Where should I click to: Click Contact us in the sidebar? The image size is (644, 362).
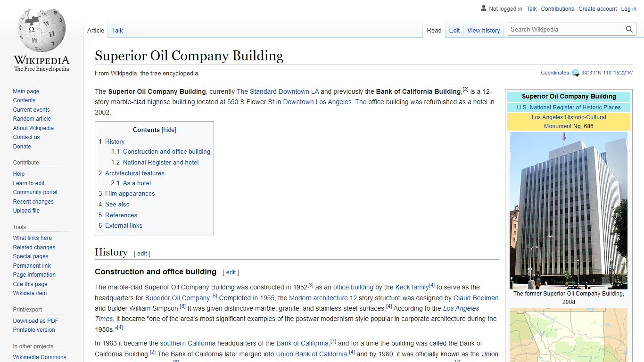click(26, 137)
